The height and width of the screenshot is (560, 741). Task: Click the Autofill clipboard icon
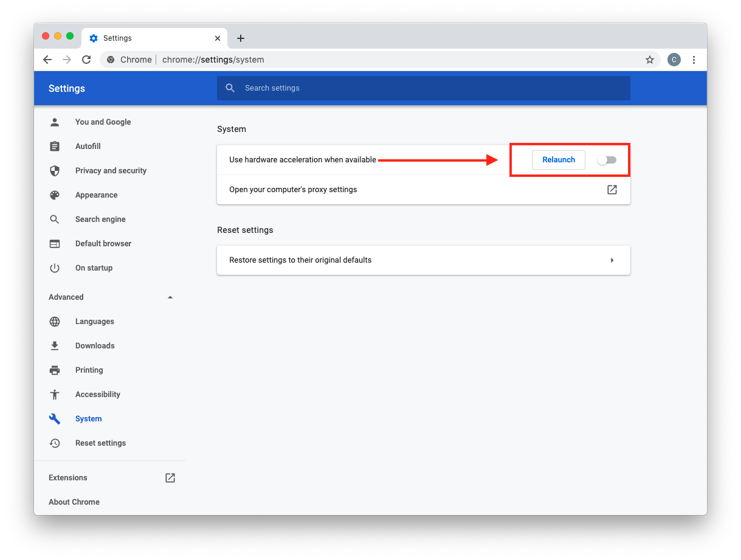55,147
